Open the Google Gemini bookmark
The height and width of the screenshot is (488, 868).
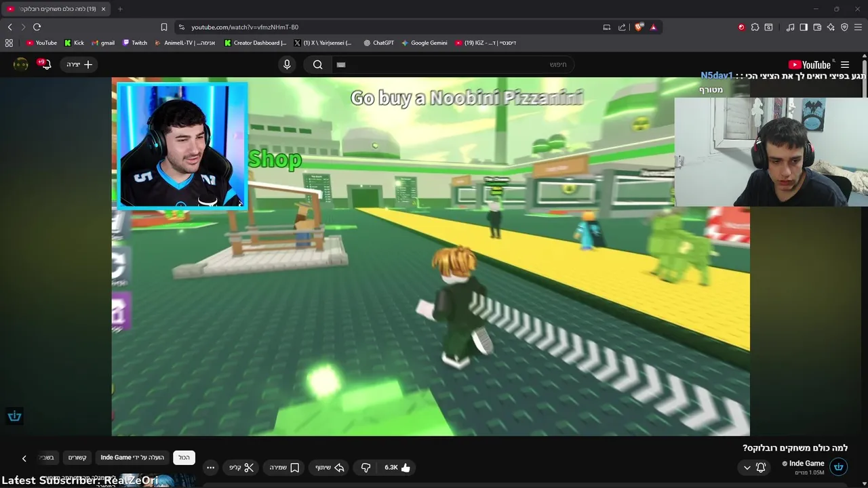pos(424,43)
